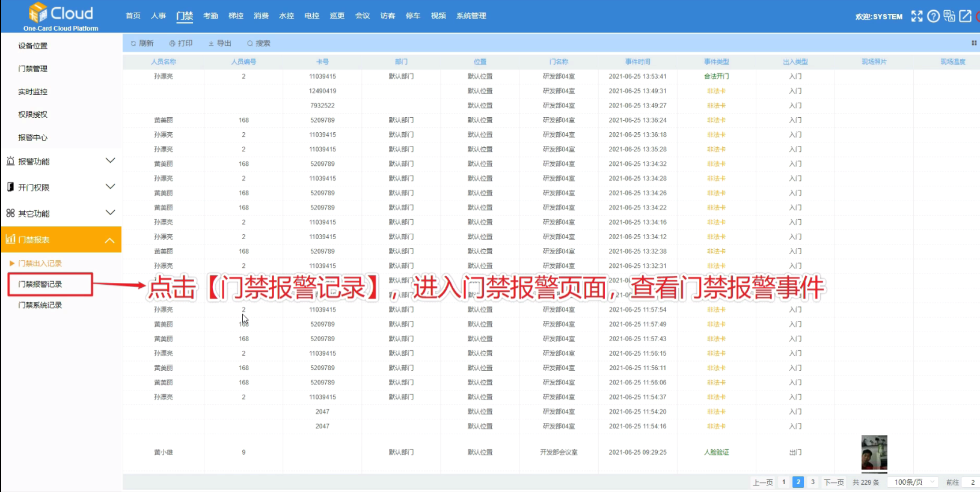The height and width of the screenshot is (492, 980).
Task: Open the help question mark icon
Action: [x=933, y=16]
